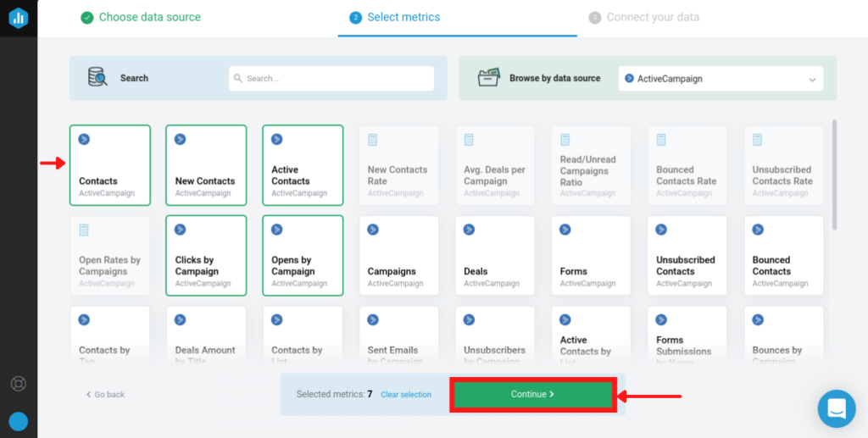Screen dimensions: 868x438
Task: Open the Connect your data step
Action: [644, 18]
